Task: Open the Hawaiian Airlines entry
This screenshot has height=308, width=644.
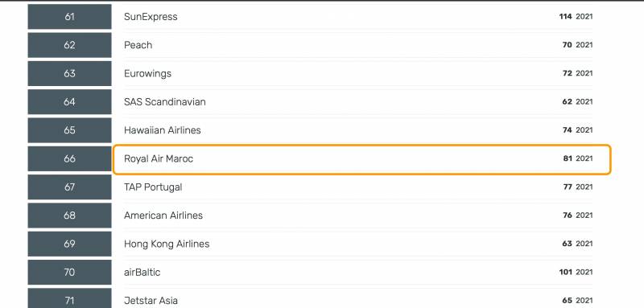Action: 163,130
